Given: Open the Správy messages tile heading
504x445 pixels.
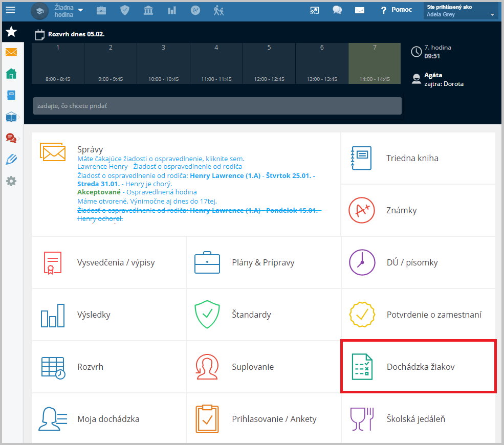Looking at the screenshot, I should point(90,149).
